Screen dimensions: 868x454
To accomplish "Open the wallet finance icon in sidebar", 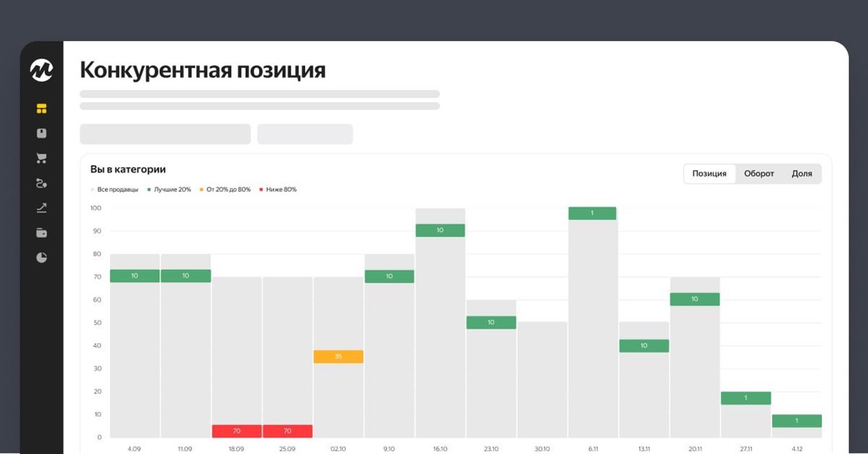I will [41, 233].
